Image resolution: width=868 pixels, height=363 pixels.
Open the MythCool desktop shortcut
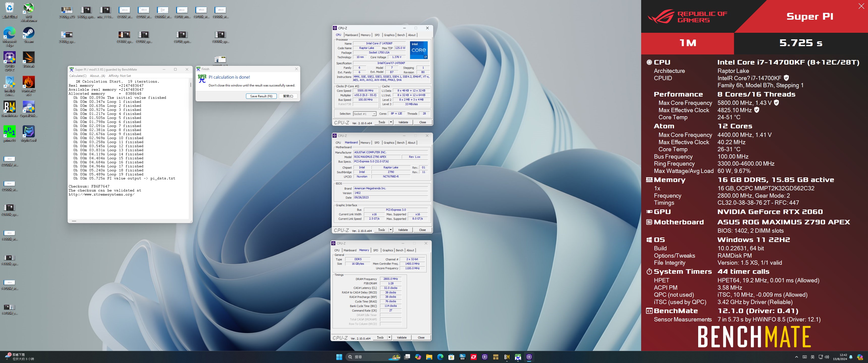[x=29, y=134]
